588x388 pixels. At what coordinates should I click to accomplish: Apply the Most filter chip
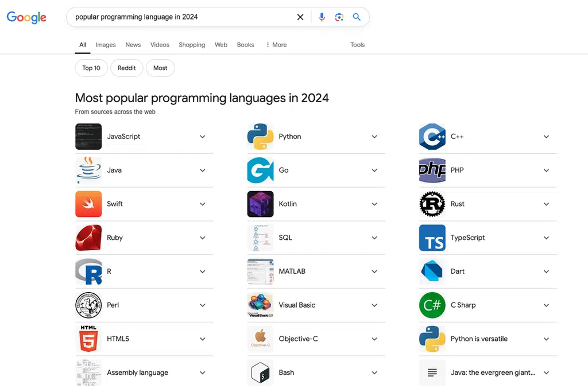[160, 68]
